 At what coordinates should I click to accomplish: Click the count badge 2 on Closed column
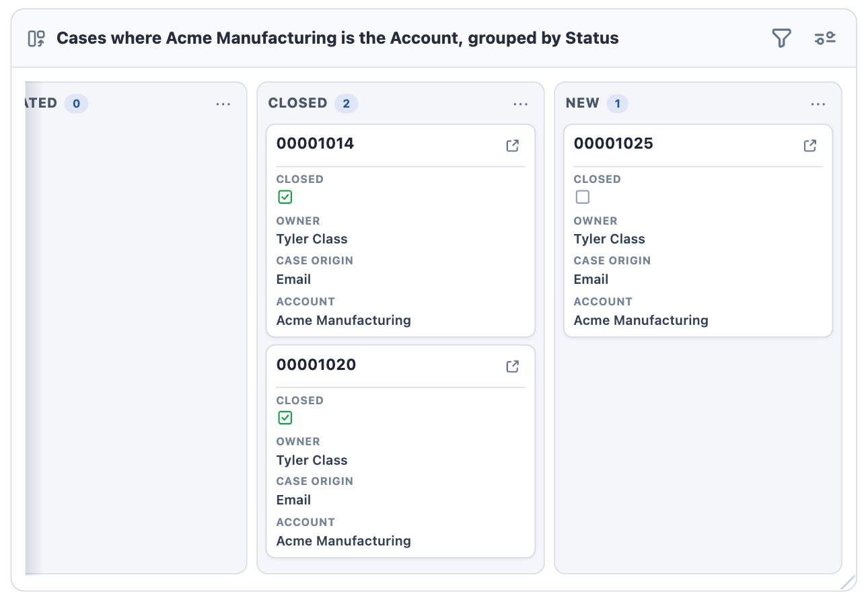click(x=347, y=104)
